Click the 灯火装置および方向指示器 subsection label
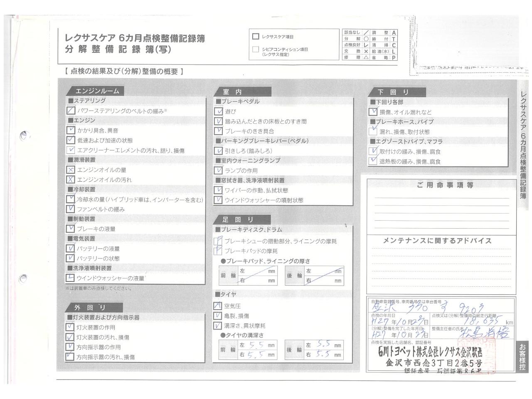532x399 pixels. pos(103,317)
